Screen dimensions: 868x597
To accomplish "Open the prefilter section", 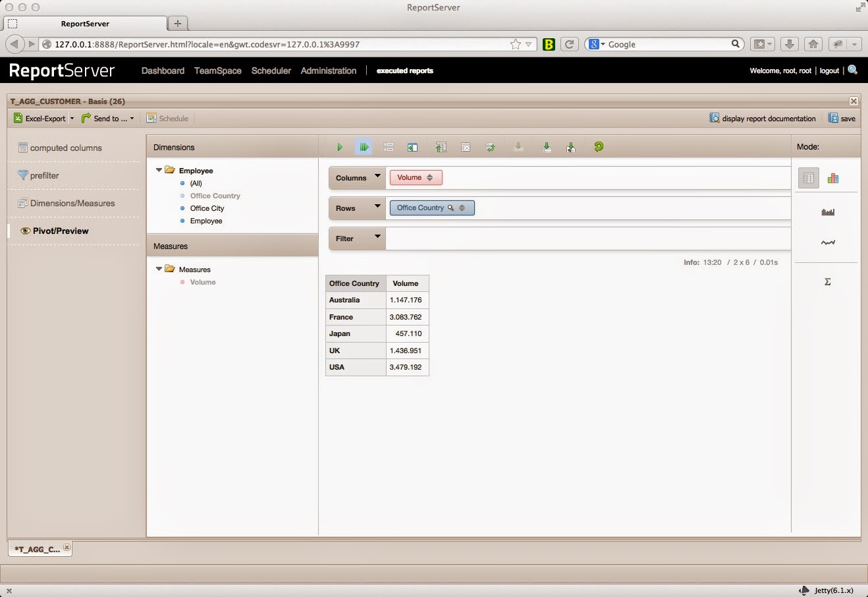I will (38, 175).
